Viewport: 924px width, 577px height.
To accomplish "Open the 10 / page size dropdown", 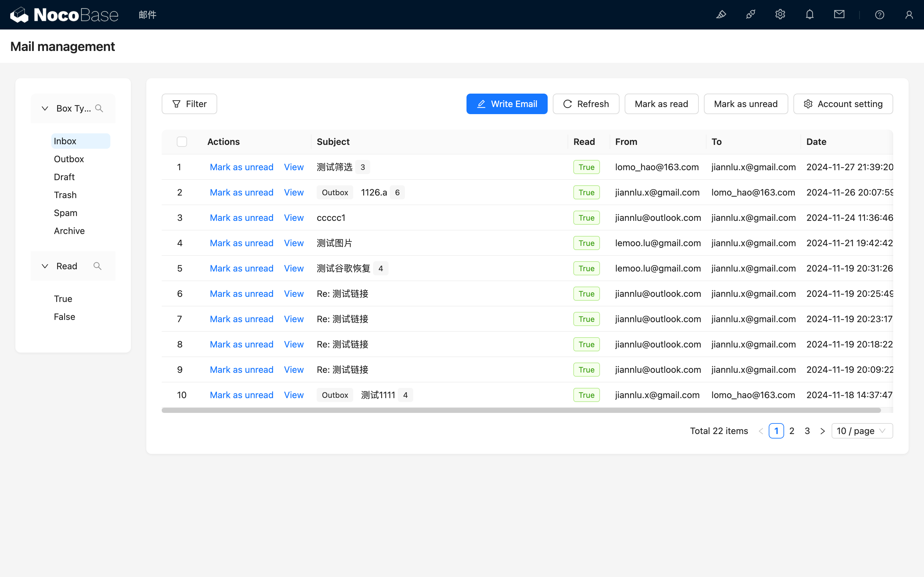I will 862,431.
